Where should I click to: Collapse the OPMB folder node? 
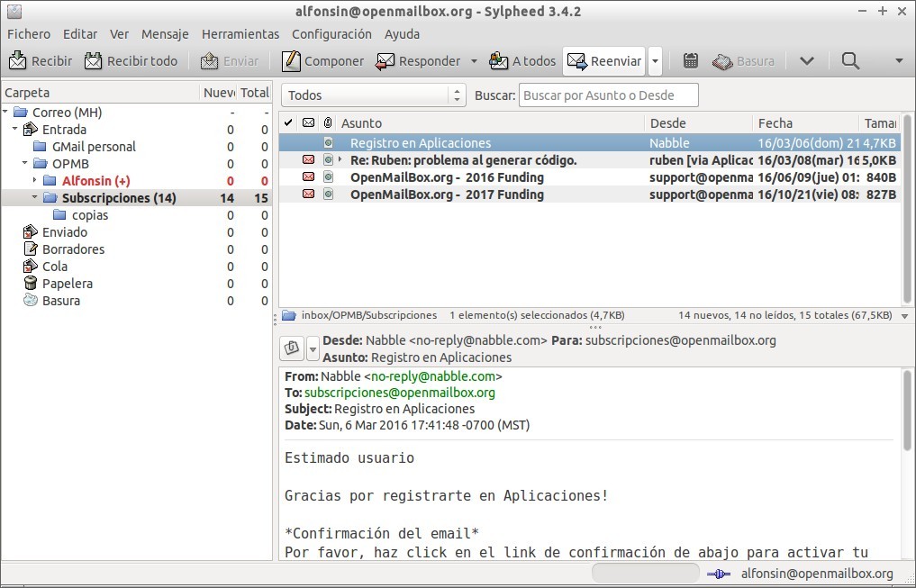25,163
